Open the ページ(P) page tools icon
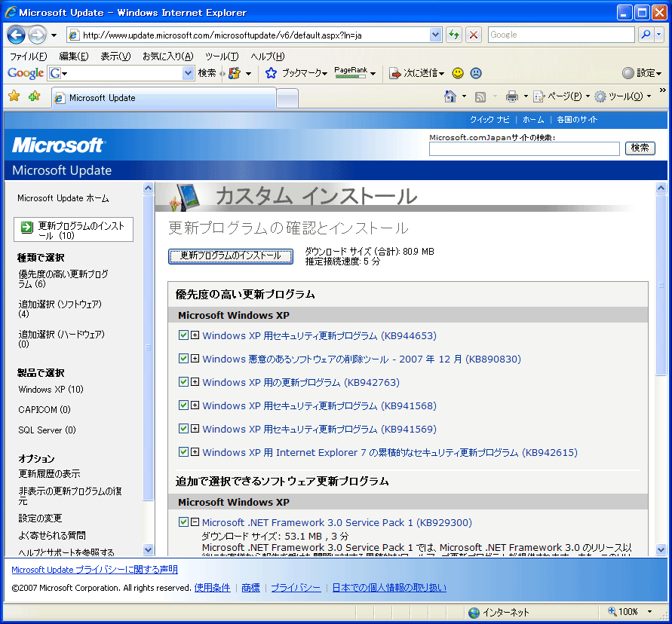 point(539,96)
